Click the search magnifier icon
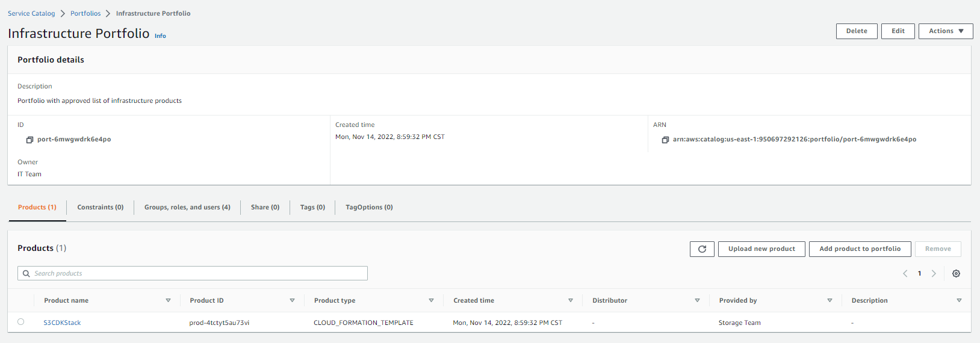980x343 pixels. tap(26, 274)
